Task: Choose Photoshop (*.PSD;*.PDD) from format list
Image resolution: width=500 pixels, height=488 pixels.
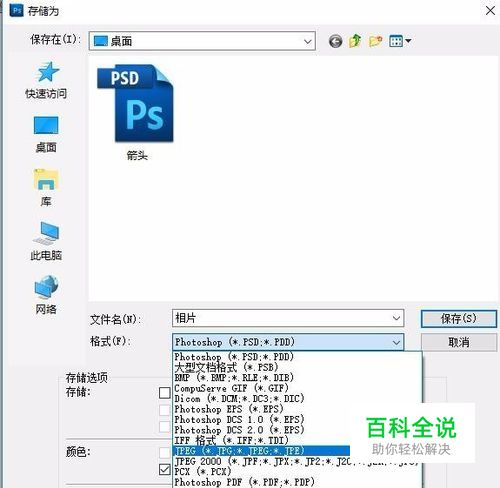Action: coord(297,357)
